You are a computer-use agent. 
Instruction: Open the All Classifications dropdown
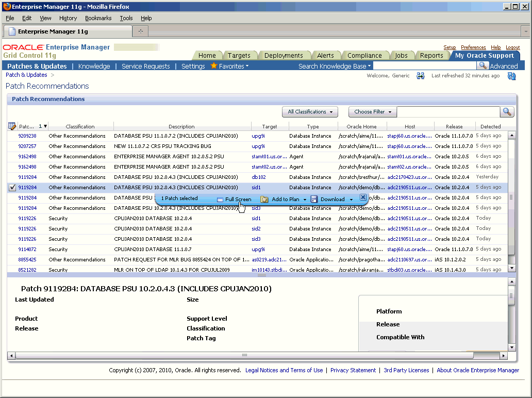pos(310,112)
